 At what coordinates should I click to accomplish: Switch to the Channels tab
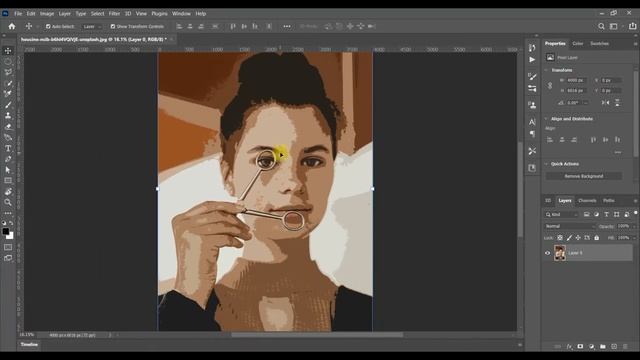coord(587,200)
